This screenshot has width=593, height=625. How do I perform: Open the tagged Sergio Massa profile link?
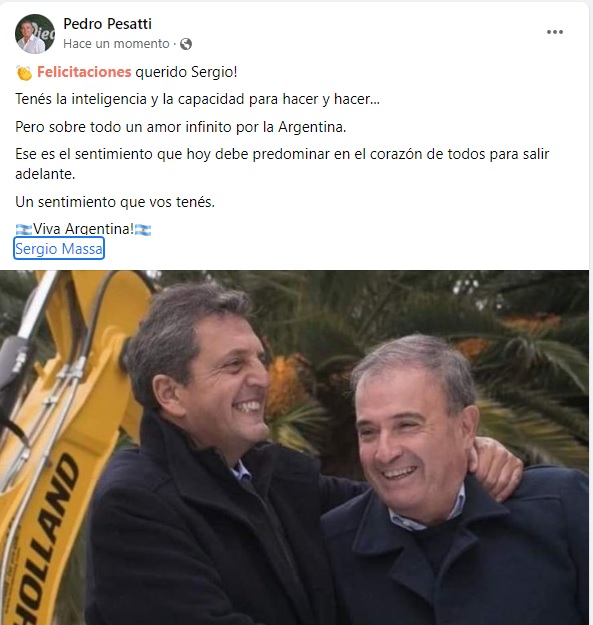(x=59, y=248)
